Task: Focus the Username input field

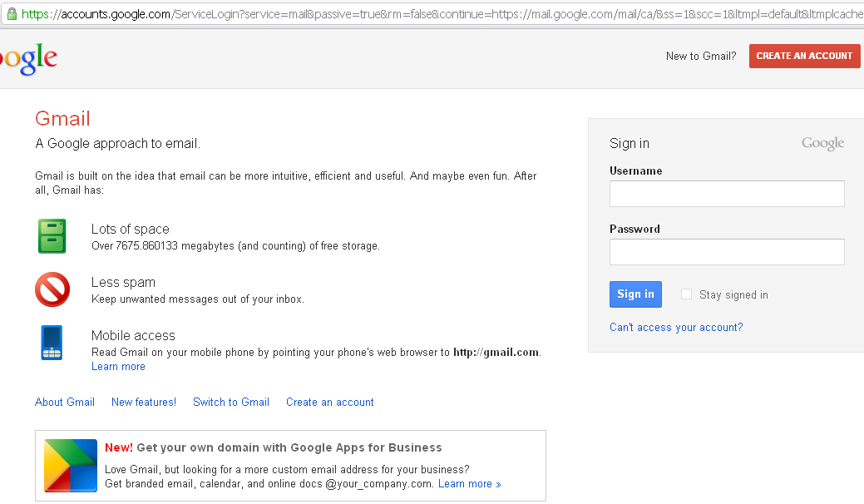Action: pos(726,194)
